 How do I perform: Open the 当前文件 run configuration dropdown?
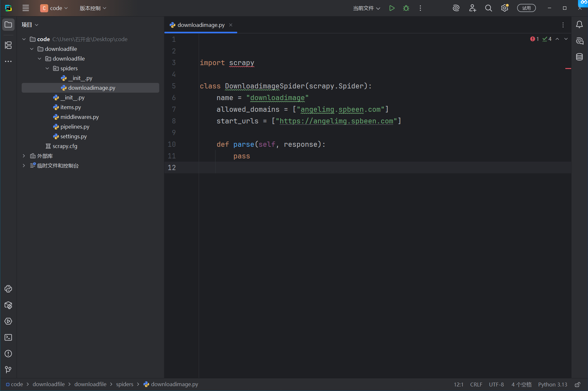366,8
